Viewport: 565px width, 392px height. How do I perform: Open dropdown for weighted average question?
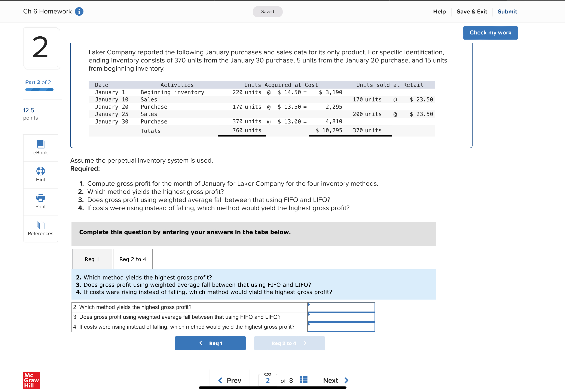pos(341,317)
